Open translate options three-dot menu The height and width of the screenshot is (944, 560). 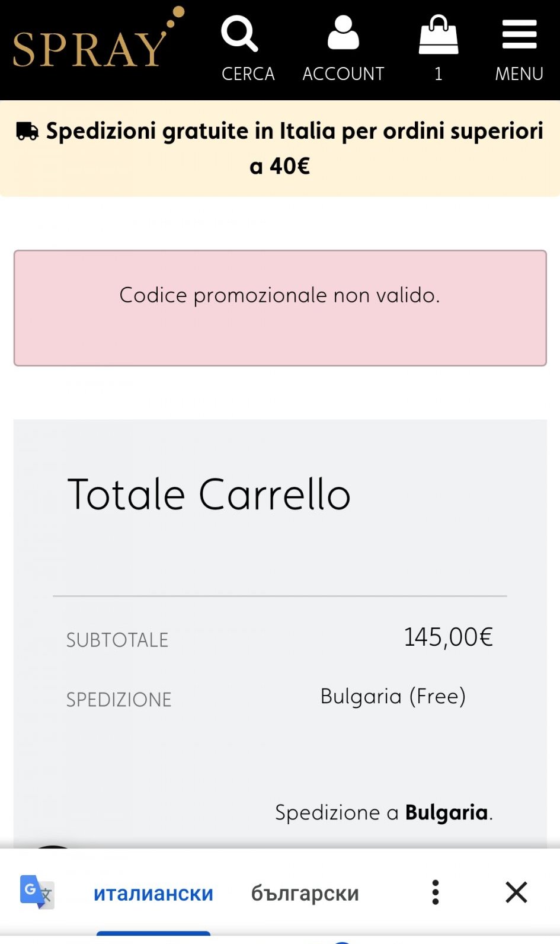tap(436, 892)
